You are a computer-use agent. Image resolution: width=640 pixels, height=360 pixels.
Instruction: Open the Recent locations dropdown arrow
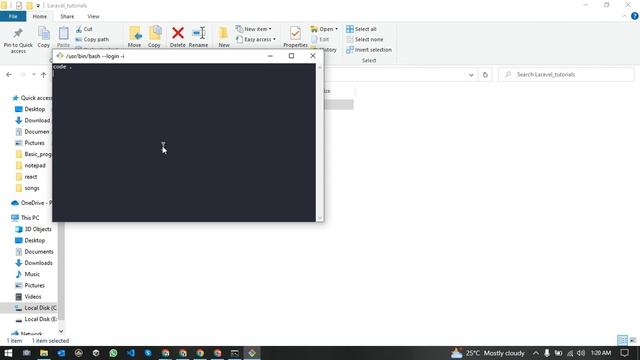(x=33, y=75)
